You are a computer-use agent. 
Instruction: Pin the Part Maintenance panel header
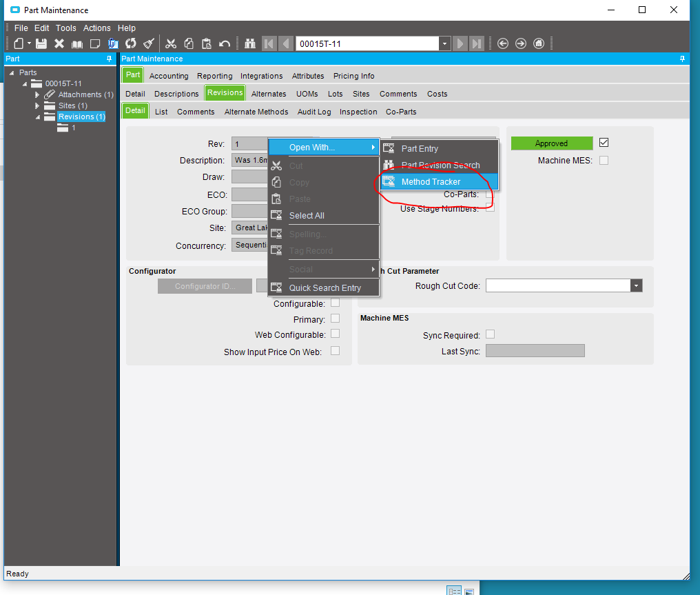(682, 59)
